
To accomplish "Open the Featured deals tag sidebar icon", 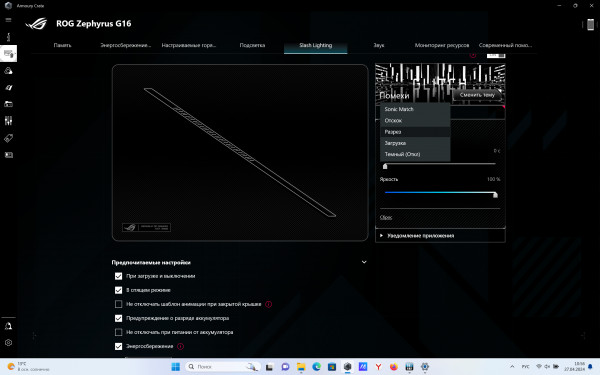I will click(x=8, y=138).
